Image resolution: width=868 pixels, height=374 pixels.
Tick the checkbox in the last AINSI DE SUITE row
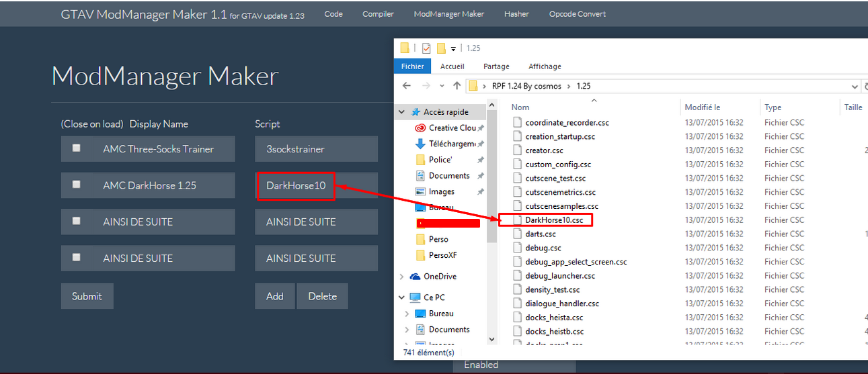tap(76, 256)
